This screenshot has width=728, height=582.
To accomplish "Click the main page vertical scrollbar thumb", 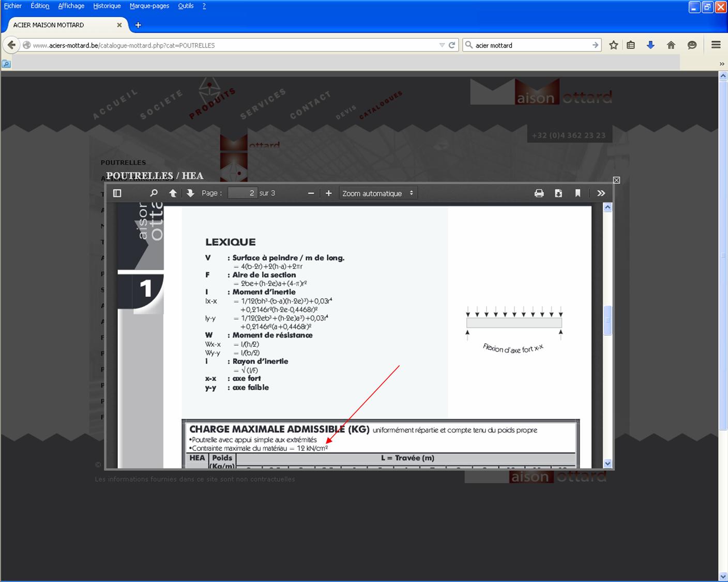I will pos(723,255).
